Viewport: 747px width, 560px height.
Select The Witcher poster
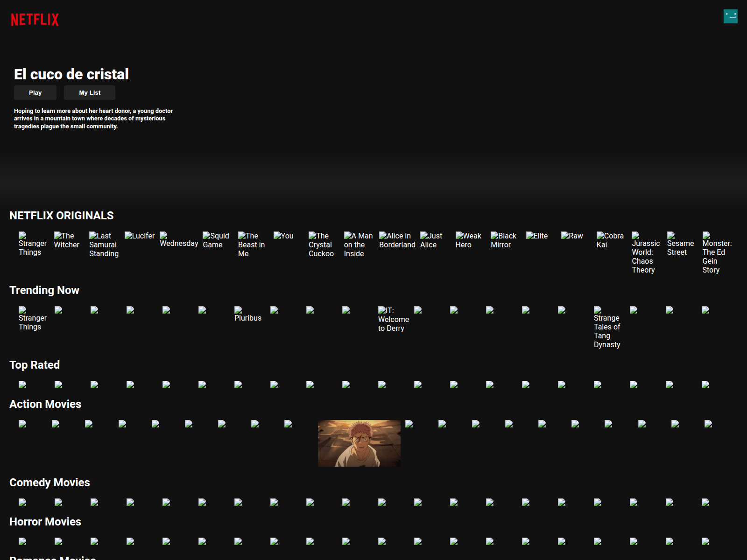pyautogui.click(x=67, y=240)
